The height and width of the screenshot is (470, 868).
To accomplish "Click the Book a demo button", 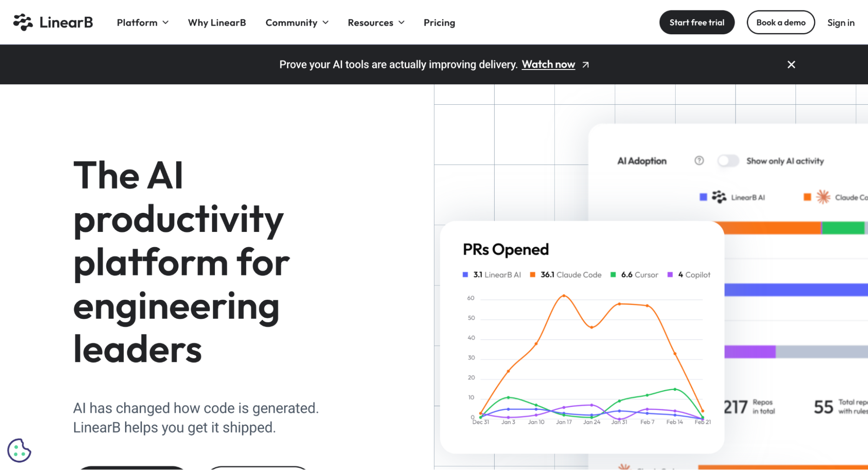I will pos(781,22).
